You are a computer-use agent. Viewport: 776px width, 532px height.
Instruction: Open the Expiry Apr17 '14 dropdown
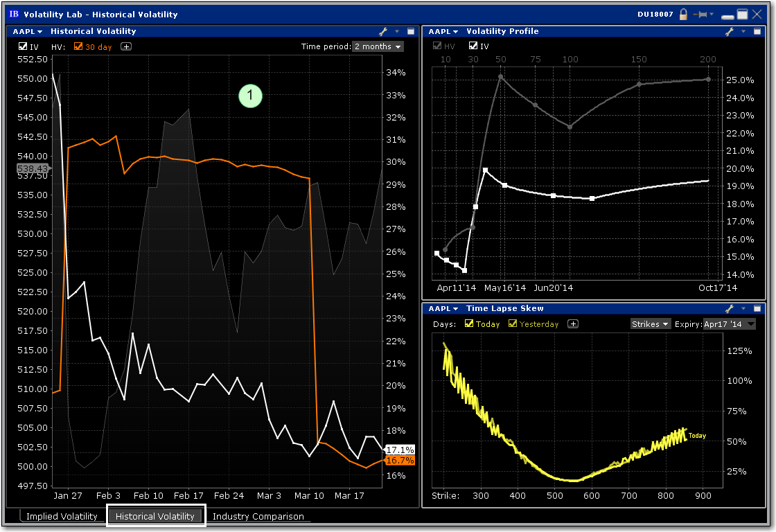point(729,324)
